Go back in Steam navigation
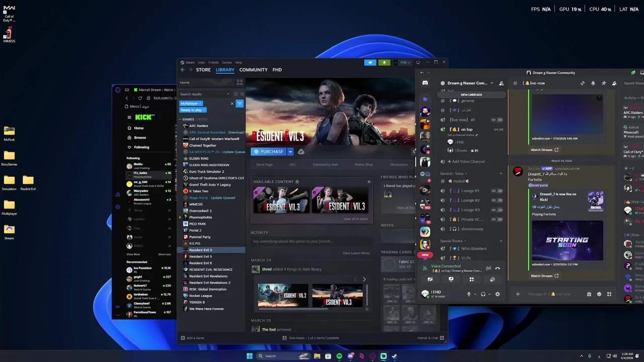Viewport: 644px width, 362px height. click(x=183, y=70)
